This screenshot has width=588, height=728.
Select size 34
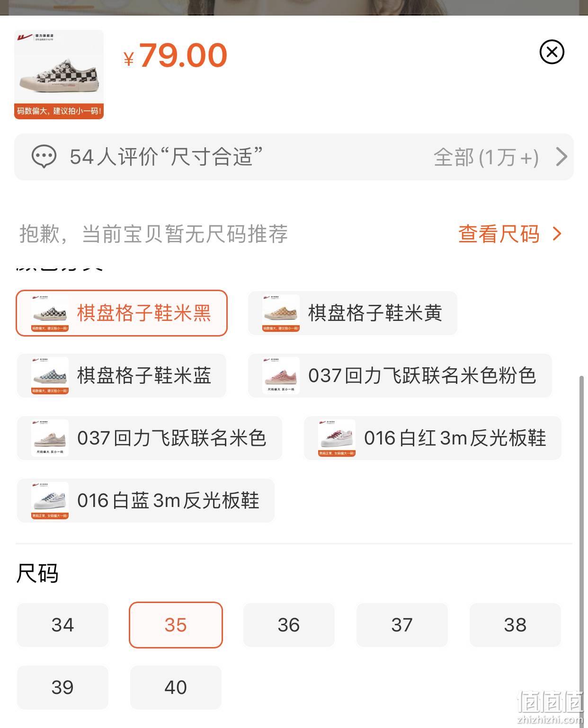(x=62, y=625)
